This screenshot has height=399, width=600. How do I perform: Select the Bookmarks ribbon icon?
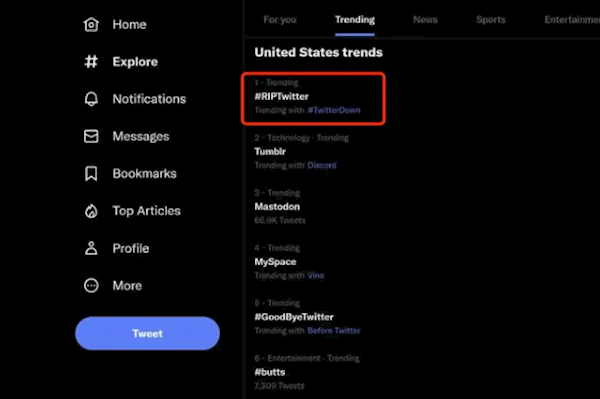tap(91, 173)
